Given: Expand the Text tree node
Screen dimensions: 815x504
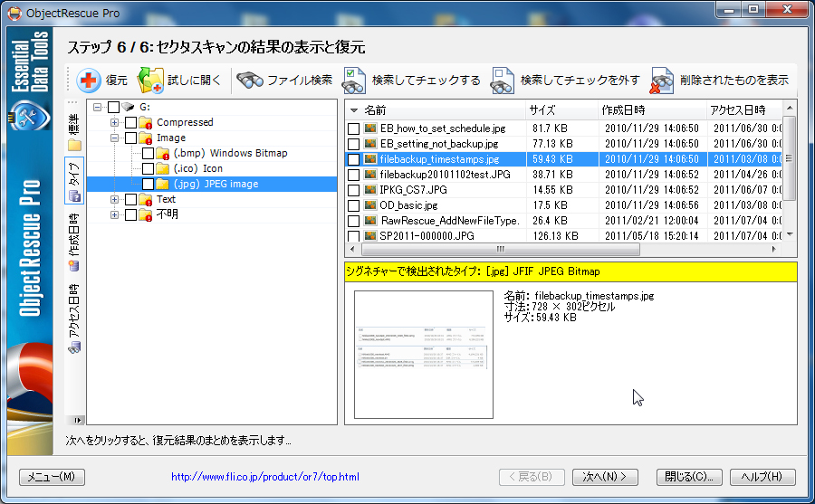Looking at the screenshot, I should 114,200.
